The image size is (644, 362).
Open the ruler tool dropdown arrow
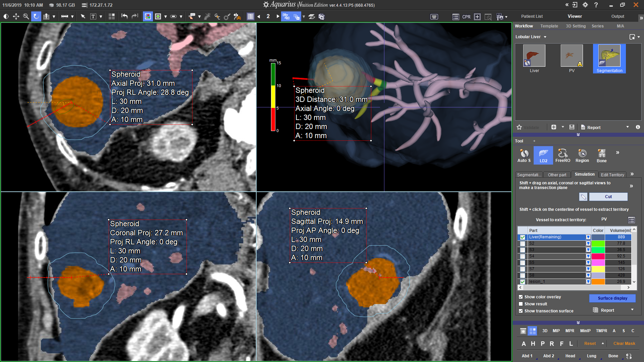click(72, 16)
